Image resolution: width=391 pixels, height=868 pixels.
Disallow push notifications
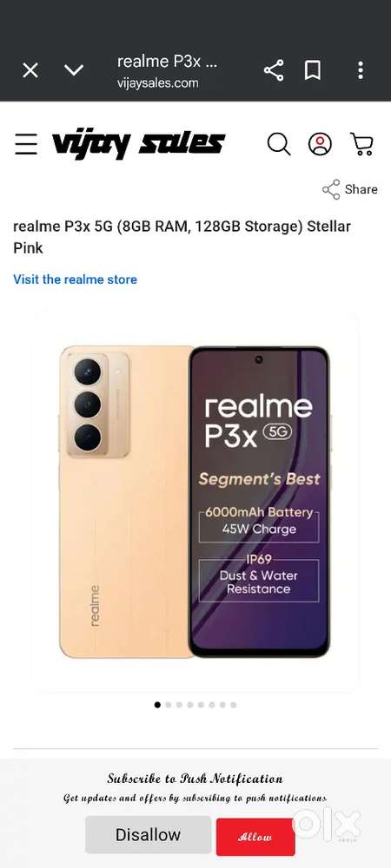pyautogui.click(x=148, y=834)
